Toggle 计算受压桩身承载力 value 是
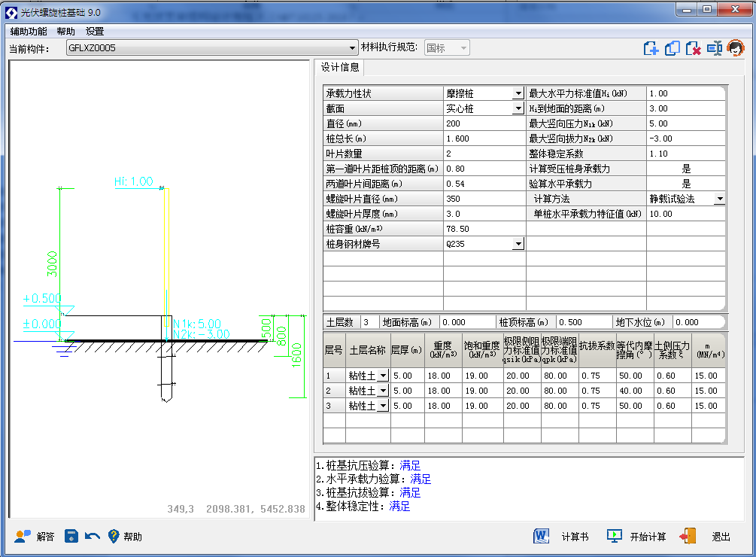The image size is (756, 557). [686, 169]
